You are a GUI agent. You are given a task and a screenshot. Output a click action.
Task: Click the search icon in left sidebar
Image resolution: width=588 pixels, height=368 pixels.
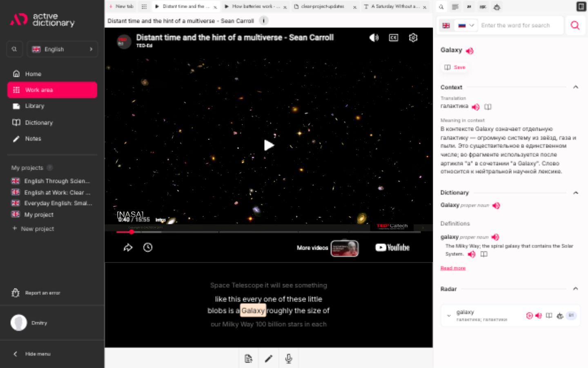tap(14, 49)
